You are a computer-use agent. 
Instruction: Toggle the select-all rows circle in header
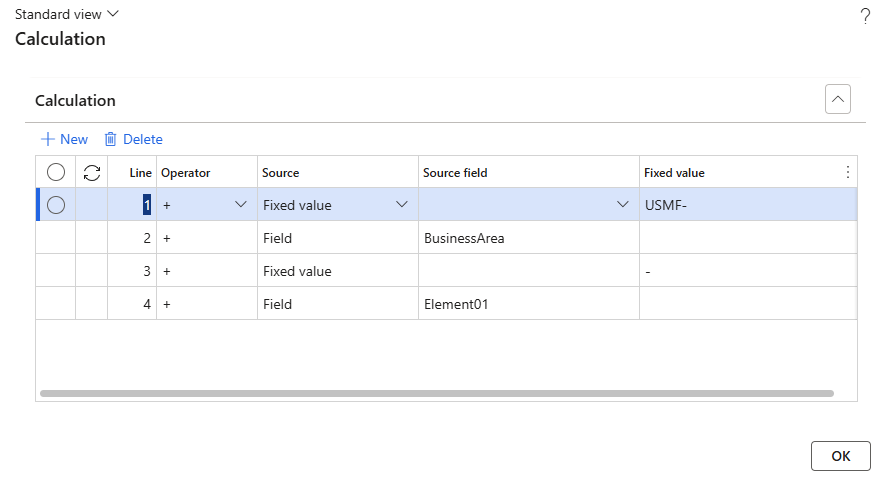coord(56,173)
